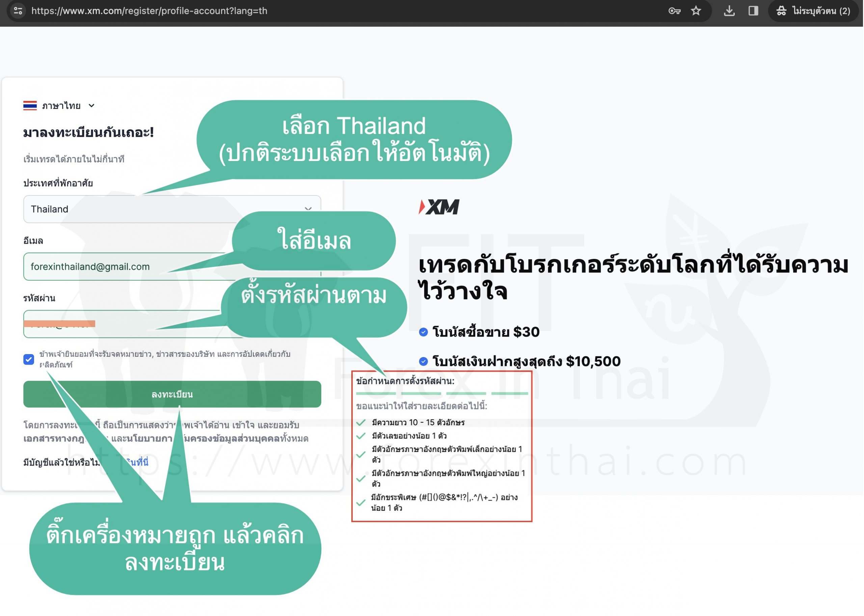Expand the Thailand country dropdown
The height and width of the screenshot is (616, 864).
click(x=172, y=209)
